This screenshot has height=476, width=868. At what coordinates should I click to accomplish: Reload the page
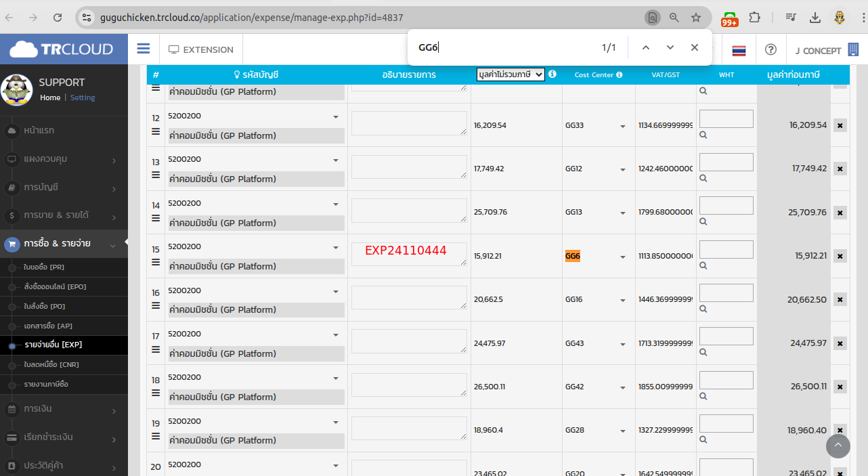[x=58, y=18]
